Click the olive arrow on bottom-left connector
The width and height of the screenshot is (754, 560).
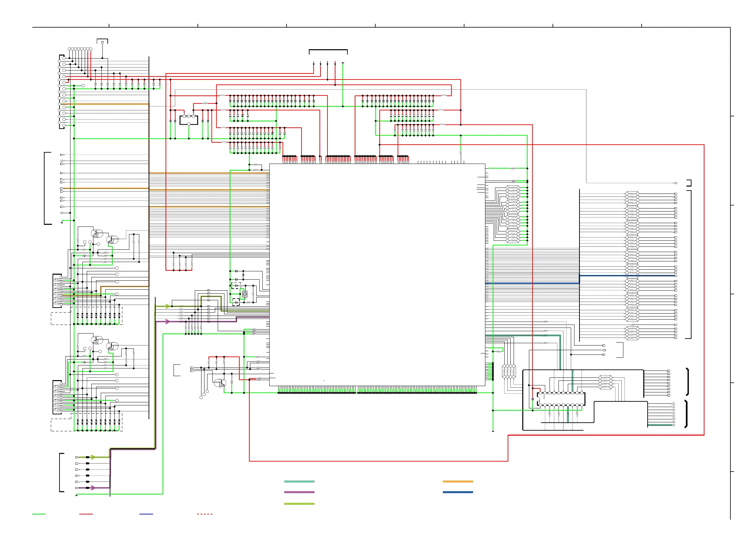92,457
